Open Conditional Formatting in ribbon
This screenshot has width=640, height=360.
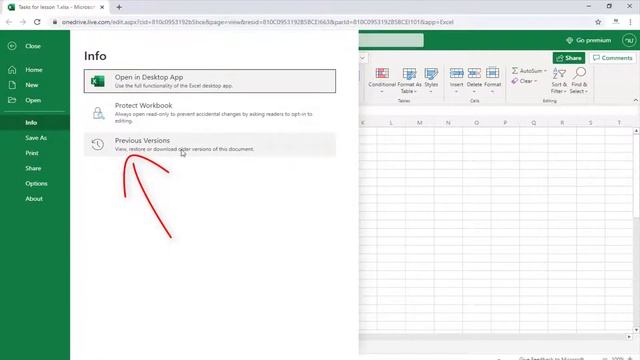pyautogui.click(x=382, y=80)
